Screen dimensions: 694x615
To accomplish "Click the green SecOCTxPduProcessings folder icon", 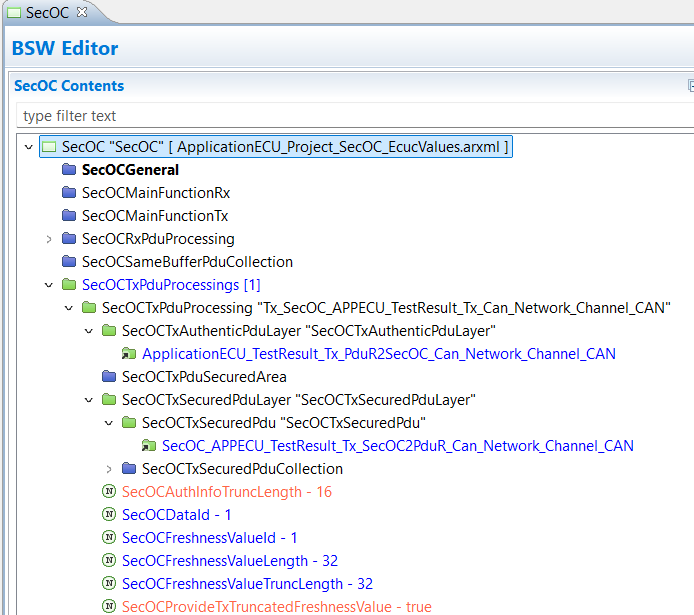I will pyautogui.click(x=69, y=284).
